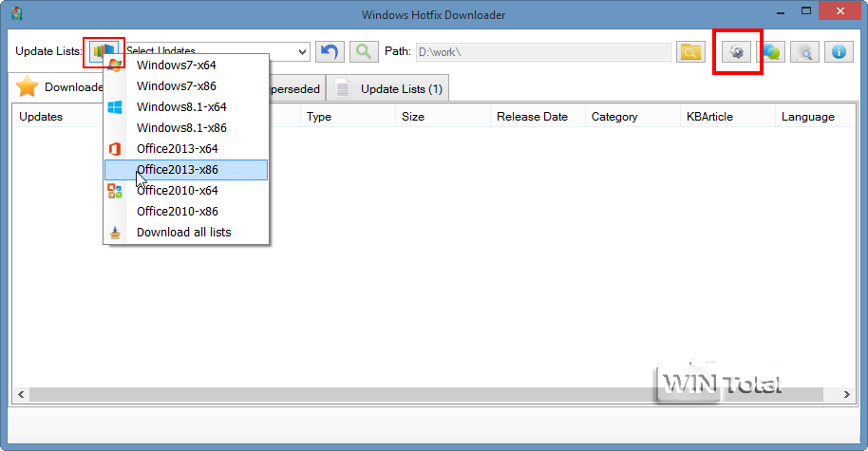Choose Office2010-x86 update list
The image size is (868, 451).
[x=186, y=212]
